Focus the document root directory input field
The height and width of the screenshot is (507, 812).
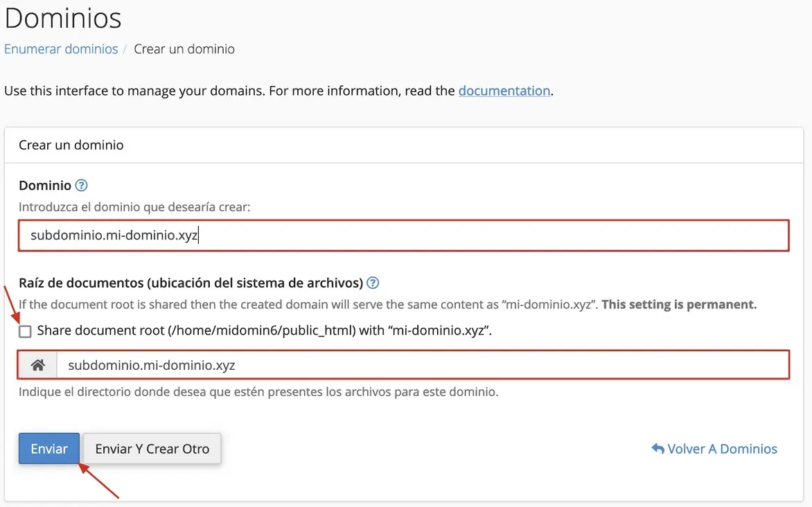coord(421,365)
